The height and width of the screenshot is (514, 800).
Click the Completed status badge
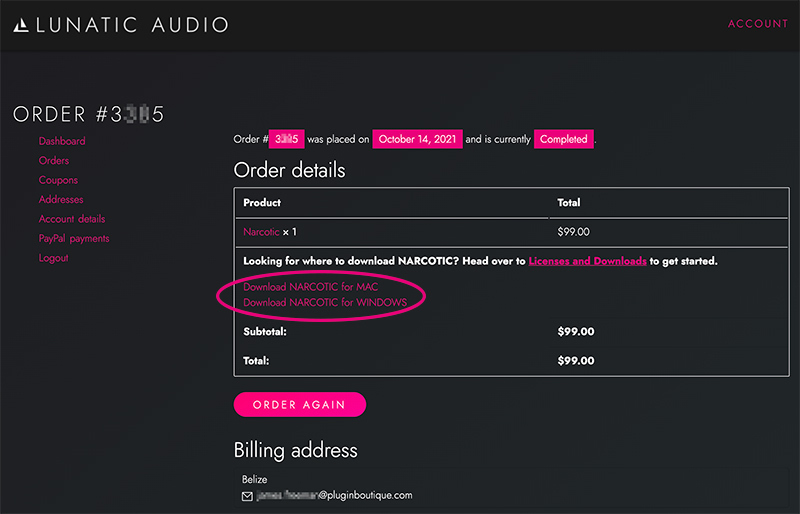[564, 140]
